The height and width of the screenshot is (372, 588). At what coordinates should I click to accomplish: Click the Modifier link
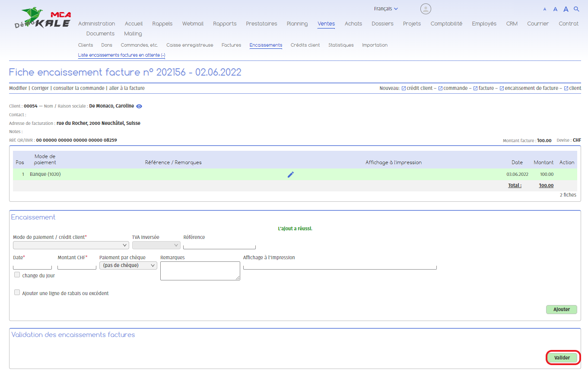(x=18, y=88)
